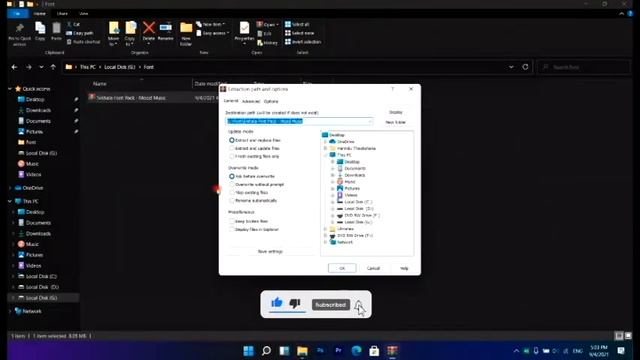Open the Windows Start menu
Screen dimensions: 640x360
pos(248,351)
